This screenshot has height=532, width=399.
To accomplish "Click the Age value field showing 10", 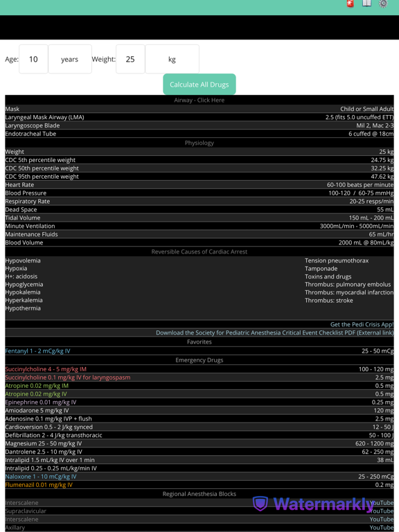I will [x=33, y=59].
